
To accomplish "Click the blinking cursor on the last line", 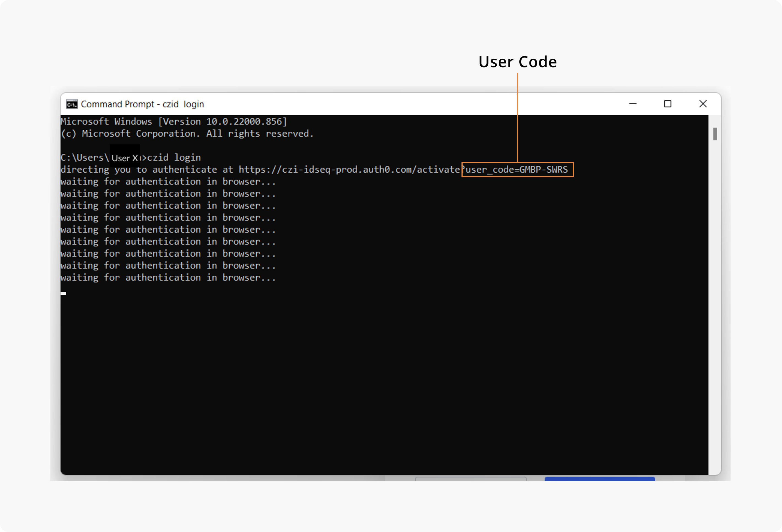I will point(63,294).
